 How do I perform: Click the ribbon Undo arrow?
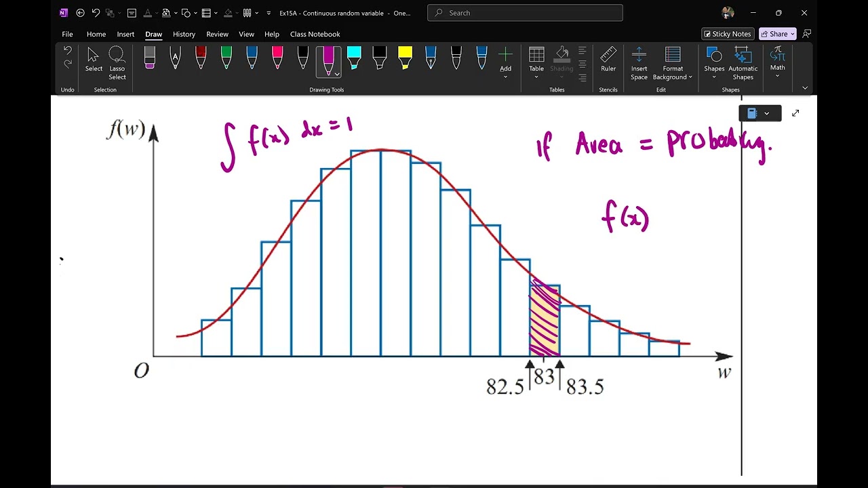point(68,50)
